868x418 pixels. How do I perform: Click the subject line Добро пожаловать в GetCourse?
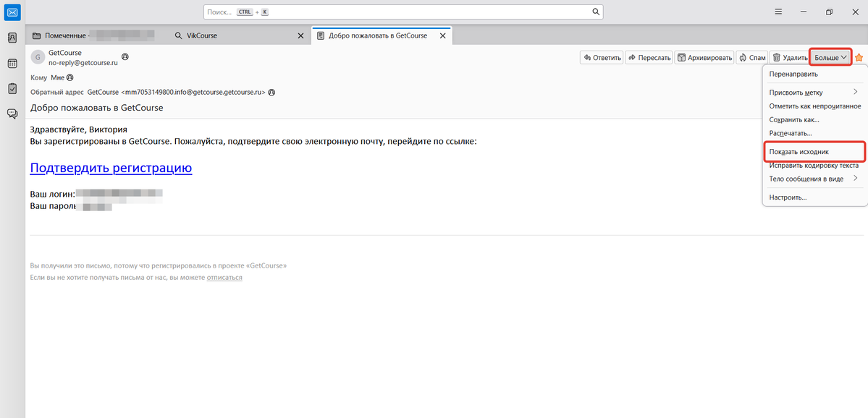pyautogui.click(x=97, y=108)
